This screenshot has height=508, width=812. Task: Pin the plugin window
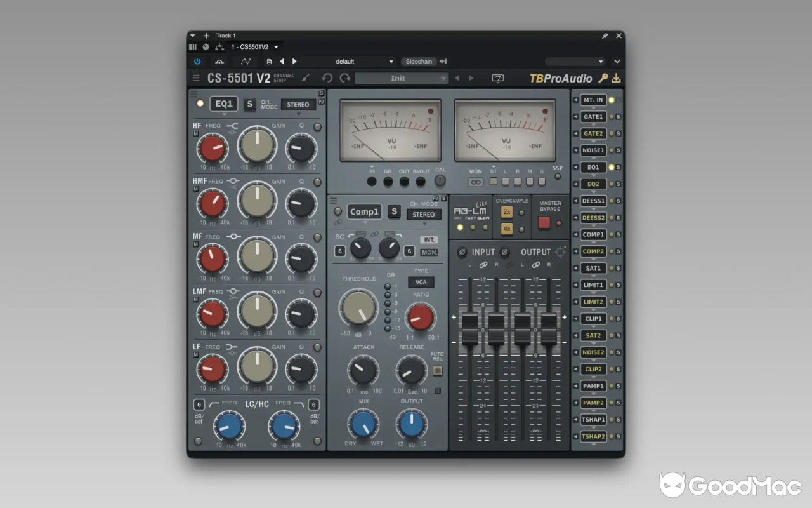click(x=605, y=36)
